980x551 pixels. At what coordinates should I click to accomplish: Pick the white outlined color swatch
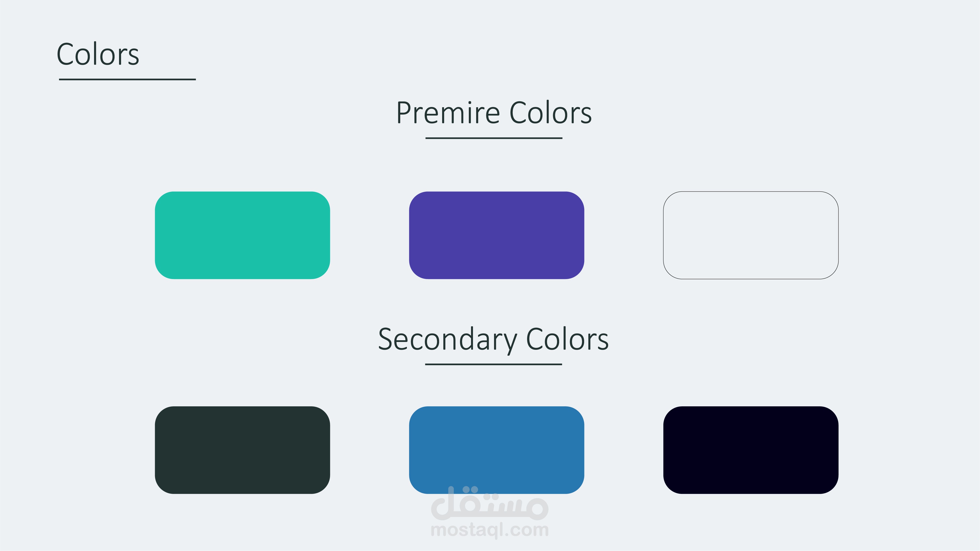[x=750, y=235]
